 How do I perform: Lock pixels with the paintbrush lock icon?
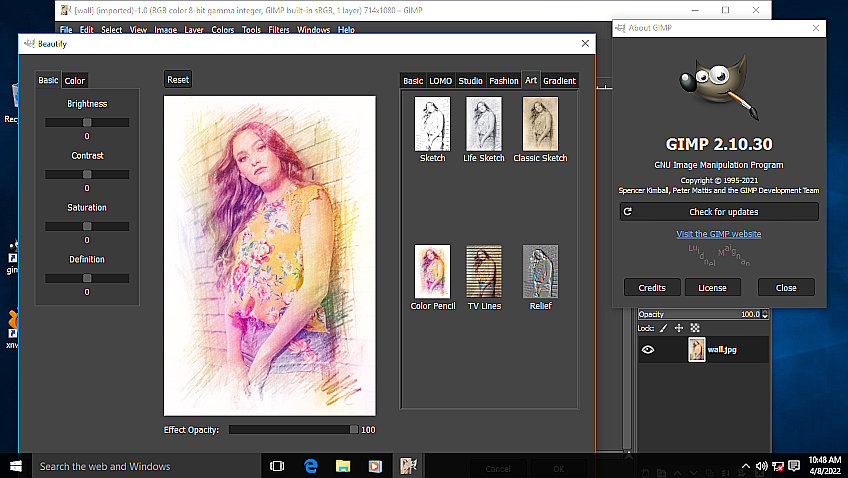662,328
